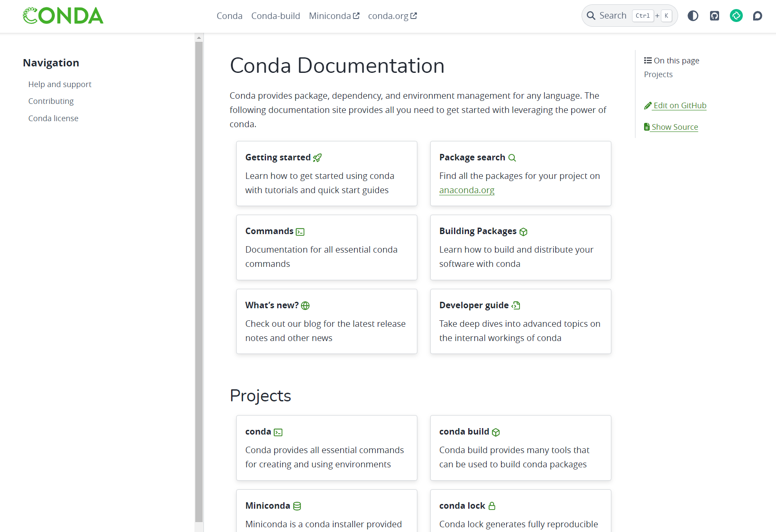Open the Developer guide card title
Screen dimensions: 776x532
click(x=474, y=305)
